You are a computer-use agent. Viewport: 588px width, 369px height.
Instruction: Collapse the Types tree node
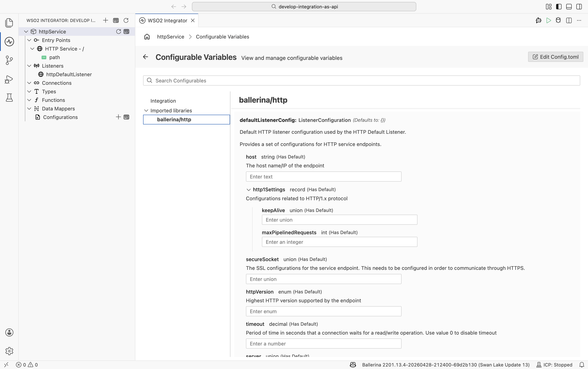29,91
